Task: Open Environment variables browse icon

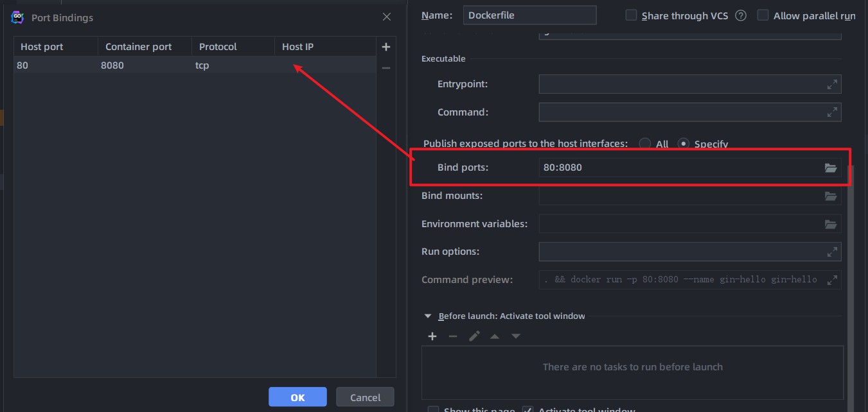Action: pos(831,224)
